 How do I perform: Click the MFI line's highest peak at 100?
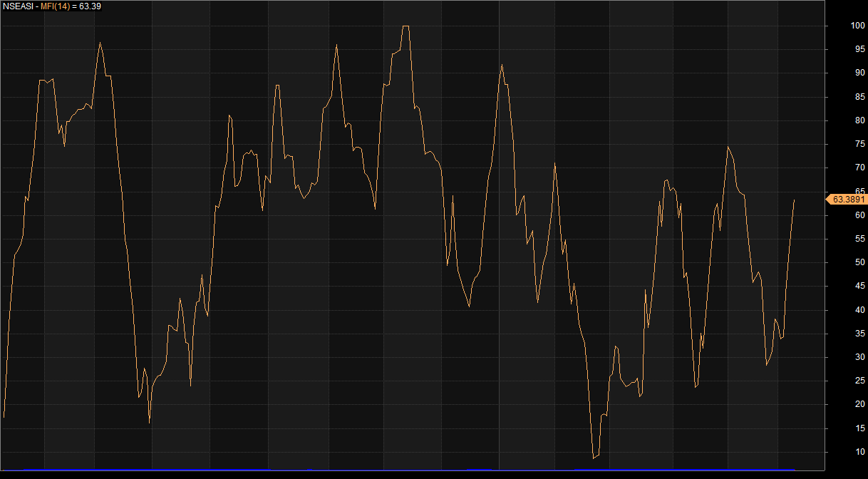(405, 26)
